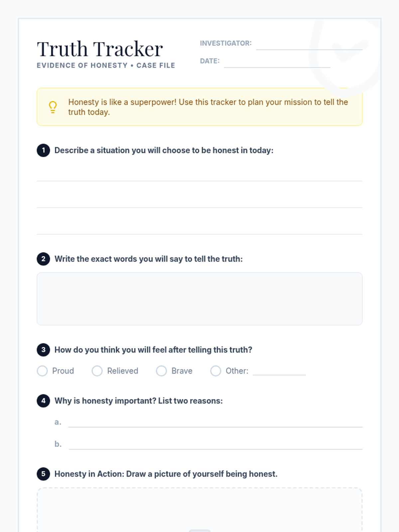Click the lightbulb tip icon
Viewport: 399px width, 532px height.
tap(53, 107)
